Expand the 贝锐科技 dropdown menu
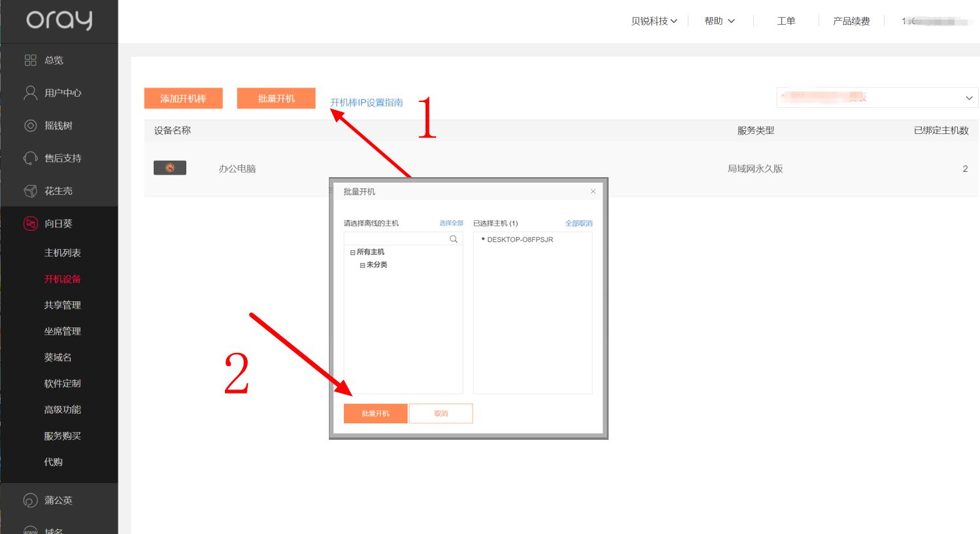Image resolution: width=980 pixels, height=534 pixels. 654,21
